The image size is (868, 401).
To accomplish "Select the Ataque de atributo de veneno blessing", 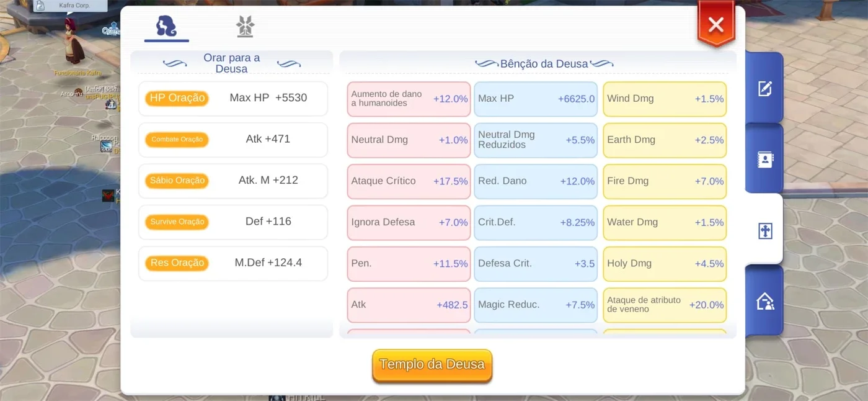I will (x=665, y=305).
